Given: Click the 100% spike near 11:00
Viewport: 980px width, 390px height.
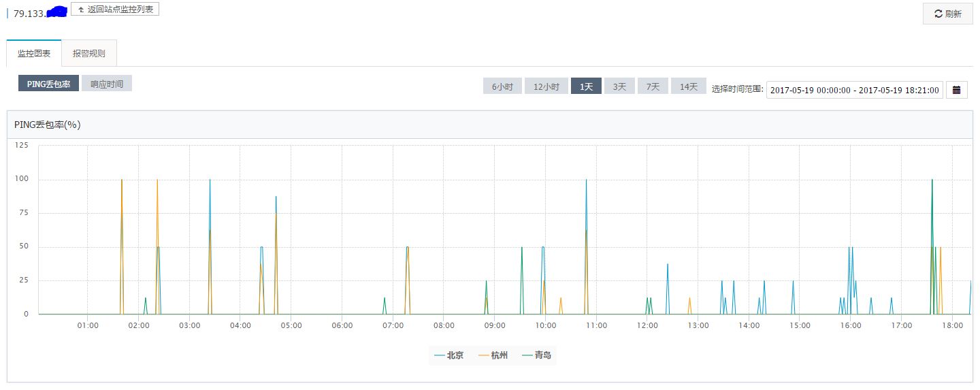Looking at the screenshot, I should pos(586,181).
